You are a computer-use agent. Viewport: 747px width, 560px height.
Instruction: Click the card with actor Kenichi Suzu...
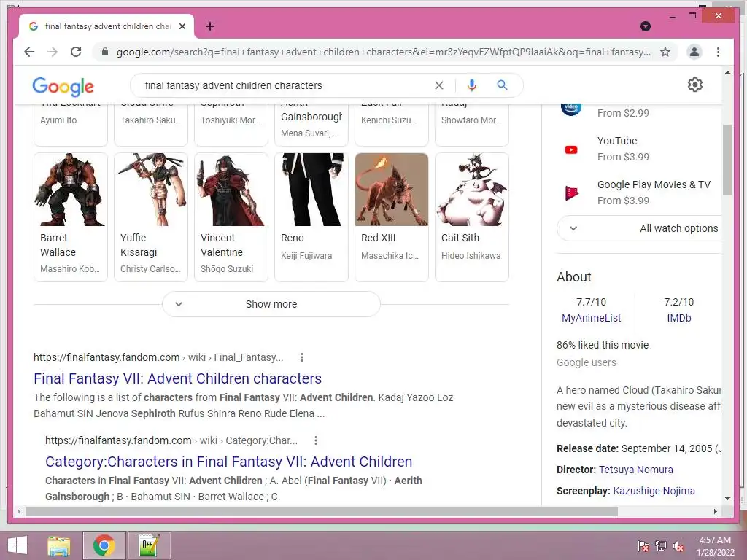click(x=392, y=124)
